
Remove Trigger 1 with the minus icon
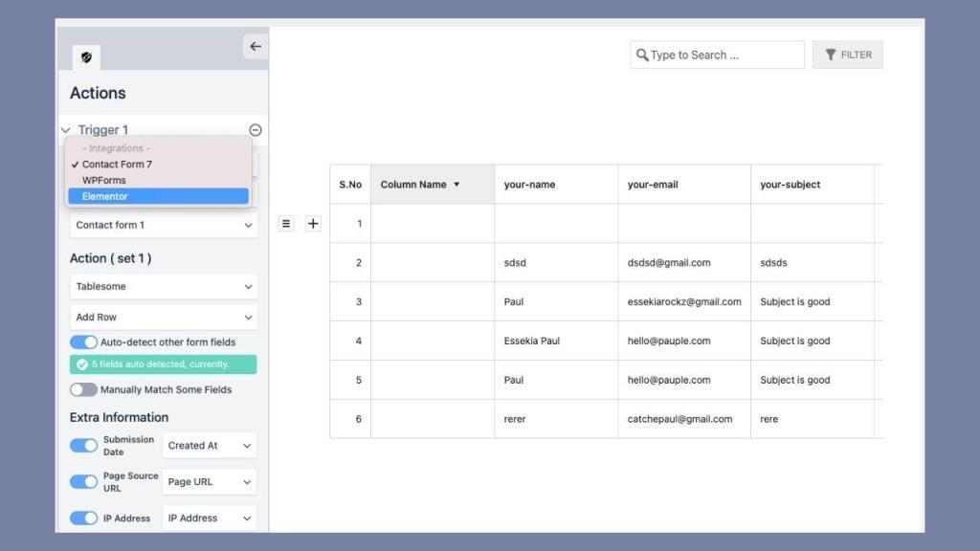pos(255,129)
